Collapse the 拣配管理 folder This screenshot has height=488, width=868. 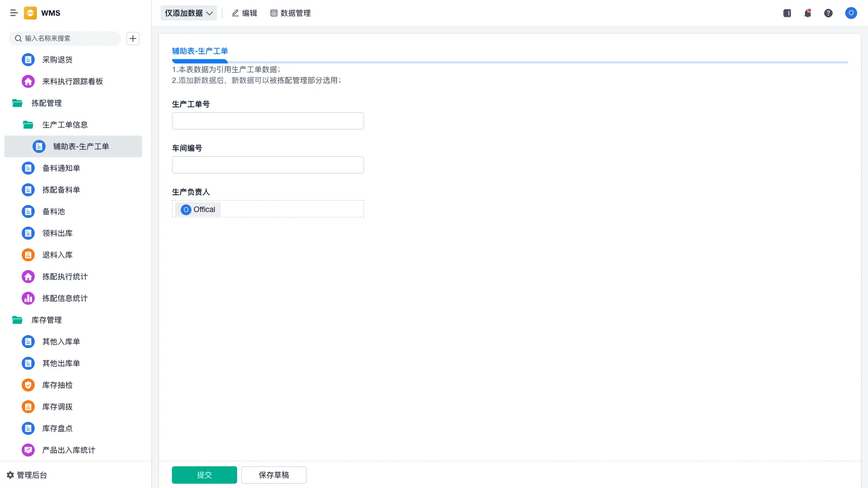tap(17, 103)
